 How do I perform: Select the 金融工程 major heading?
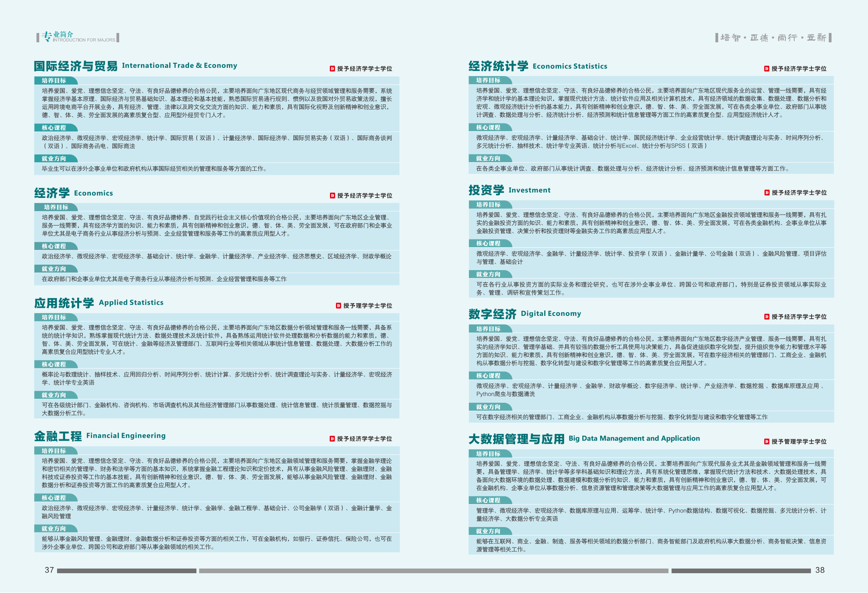pyautogui.click(x=58, y=436)
